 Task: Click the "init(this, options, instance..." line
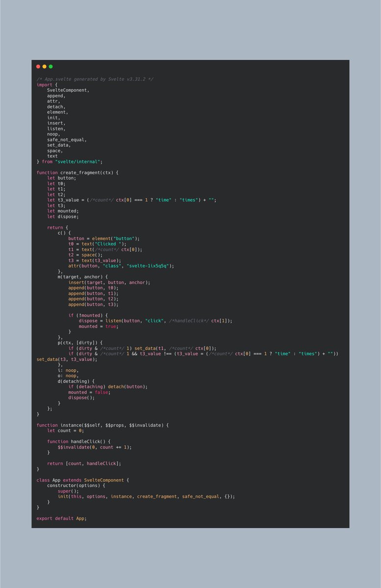click(147, 496)
